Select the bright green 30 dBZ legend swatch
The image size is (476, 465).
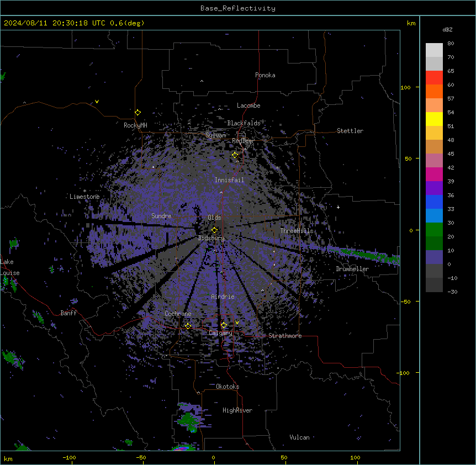(x=434, y=230)
